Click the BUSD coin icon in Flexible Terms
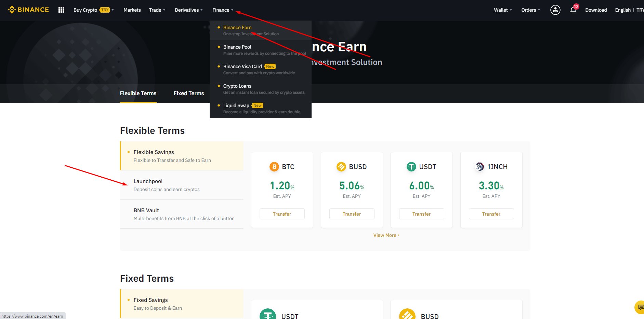This screenshot has height=319, width=644. click(x=341, y=167)
